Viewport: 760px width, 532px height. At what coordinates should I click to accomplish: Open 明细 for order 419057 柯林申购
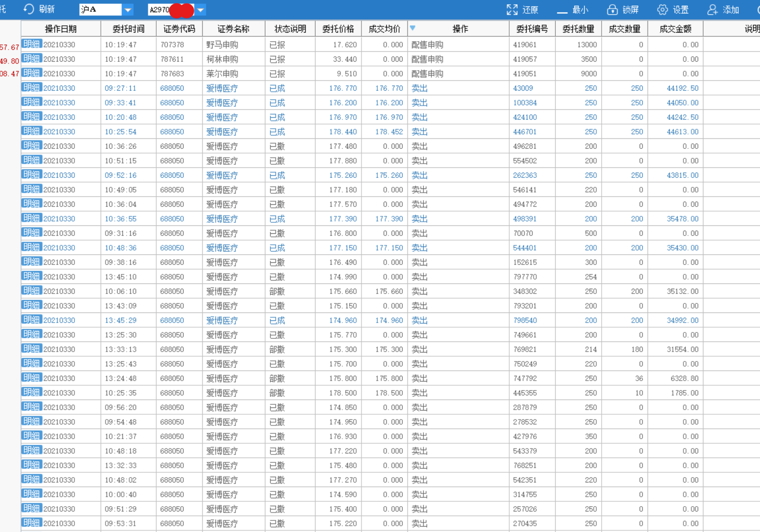(x=32, y=59)
